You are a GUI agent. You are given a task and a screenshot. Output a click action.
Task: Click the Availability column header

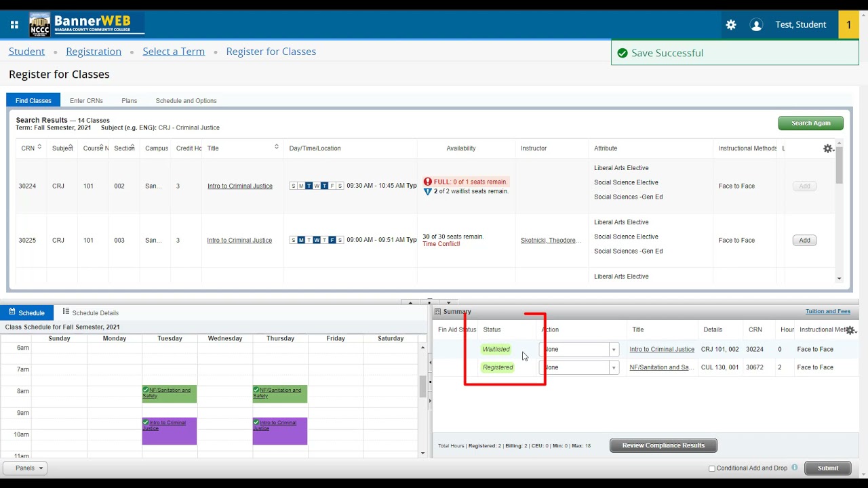(461, 148)
